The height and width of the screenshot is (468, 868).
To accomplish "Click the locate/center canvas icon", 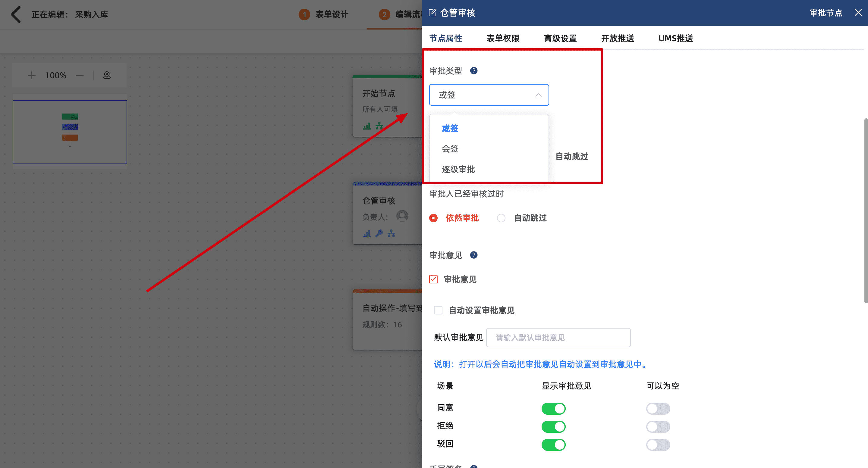I will 107,75.
